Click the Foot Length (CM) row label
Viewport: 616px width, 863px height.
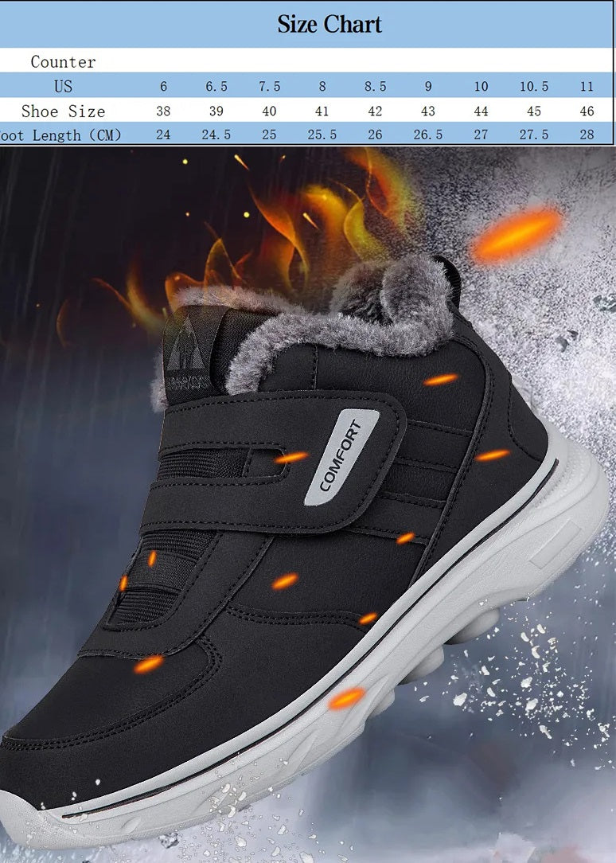pyautogui.click(x=62, y=135)
